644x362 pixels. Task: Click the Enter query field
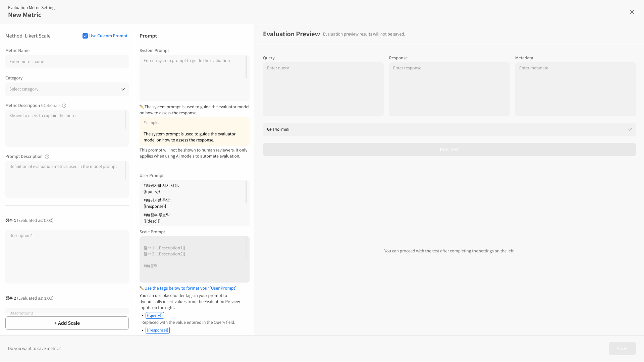(x=323, y=89)
